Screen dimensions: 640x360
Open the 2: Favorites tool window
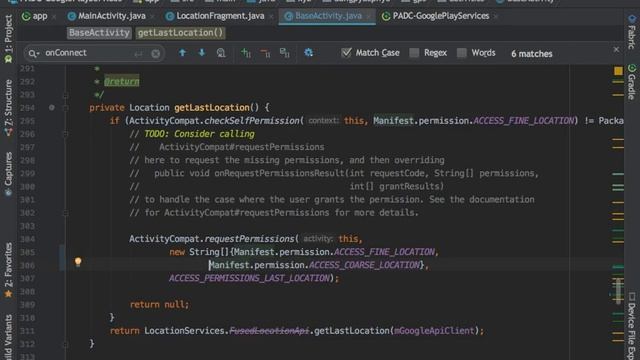point(8,269)
